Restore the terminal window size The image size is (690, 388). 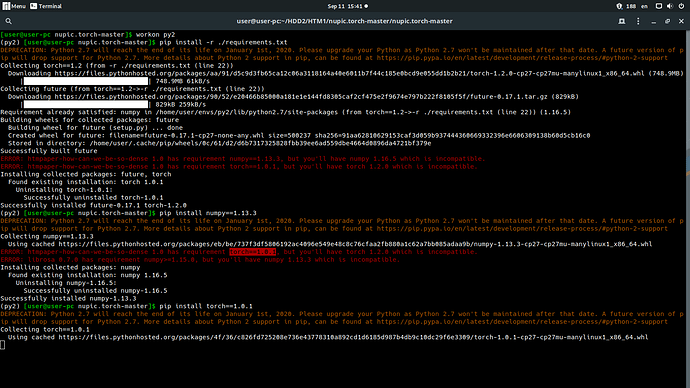click(668, 21)
